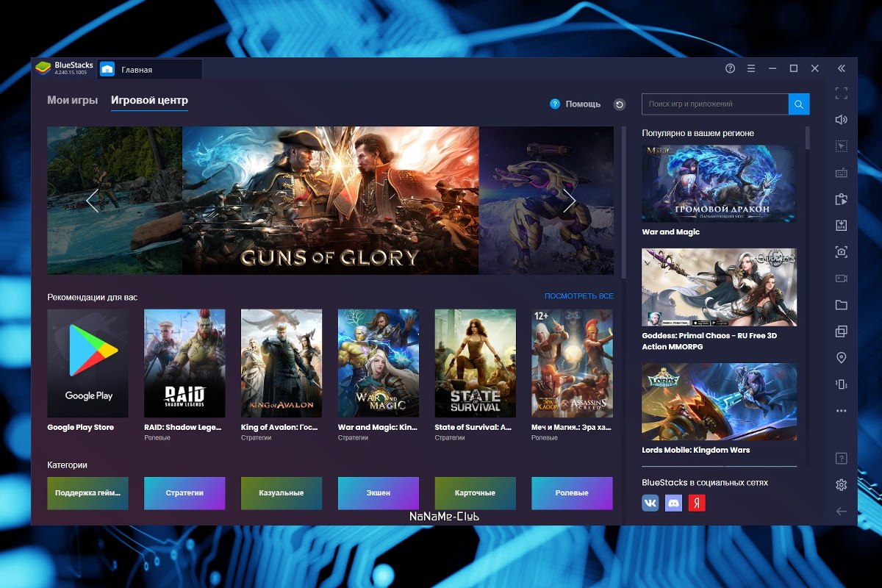This screenshot has height=588, width=882.
Task: Click the install APK icon
Action: 842,226
